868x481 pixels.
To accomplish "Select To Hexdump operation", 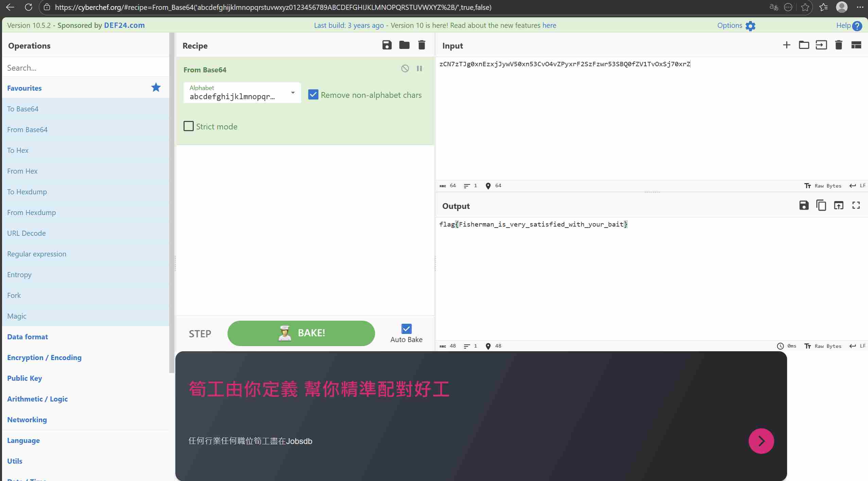I will pos(27,192).
